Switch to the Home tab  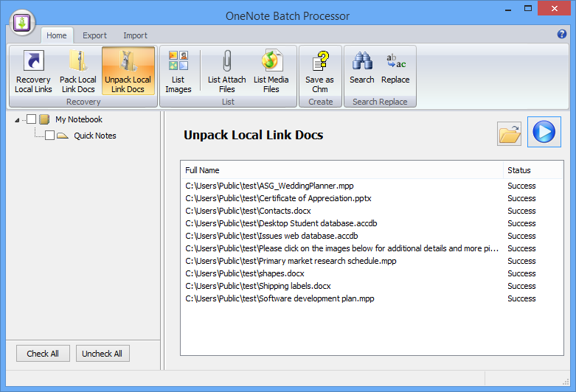(57, 35)
